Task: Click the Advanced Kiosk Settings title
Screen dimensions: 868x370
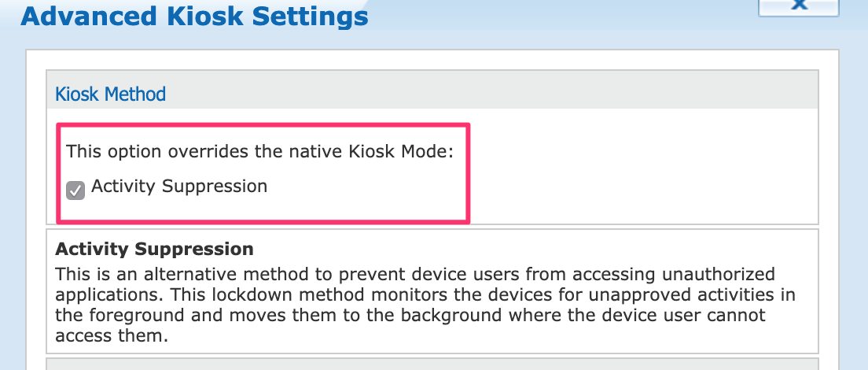Action: click(x=194, y=16)
